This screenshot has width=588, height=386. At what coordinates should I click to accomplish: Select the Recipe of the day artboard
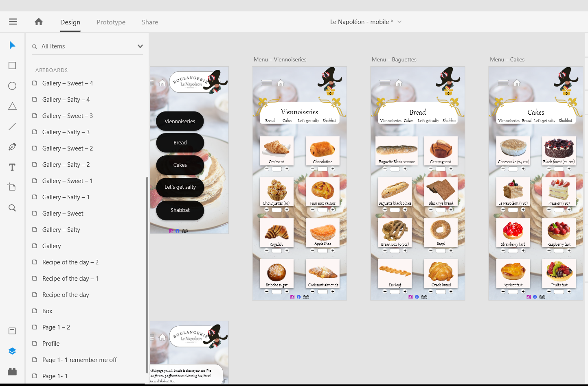[x=65, y=294]
